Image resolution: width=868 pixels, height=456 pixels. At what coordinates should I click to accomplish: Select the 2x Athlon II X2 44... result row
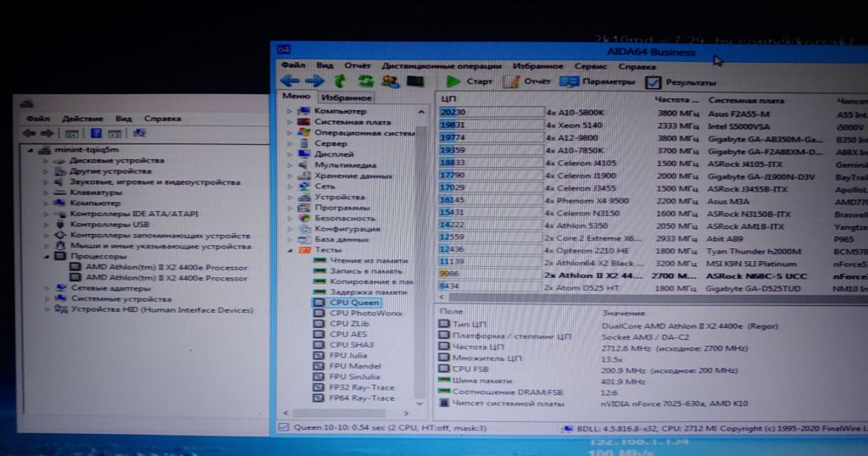pyautogui.click(x=654, y=275)
